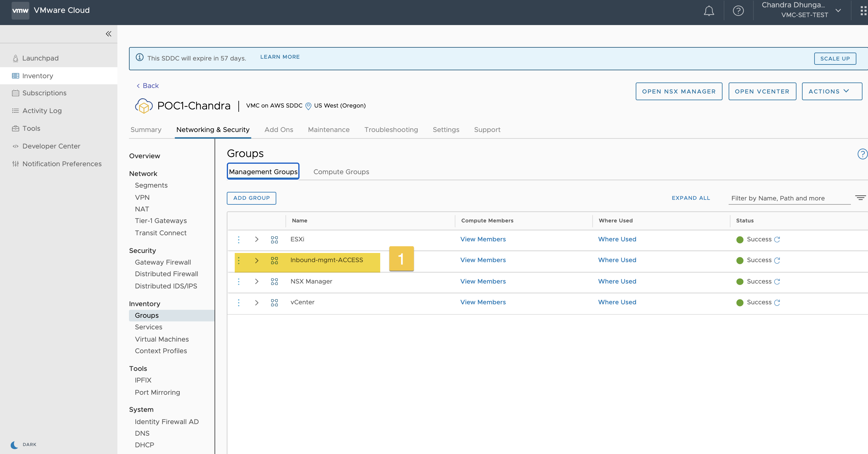This screenshot has width=868, height=454.
Task: Click OPEN NSX MANAGER button
Action: click(x=679, y=91)
